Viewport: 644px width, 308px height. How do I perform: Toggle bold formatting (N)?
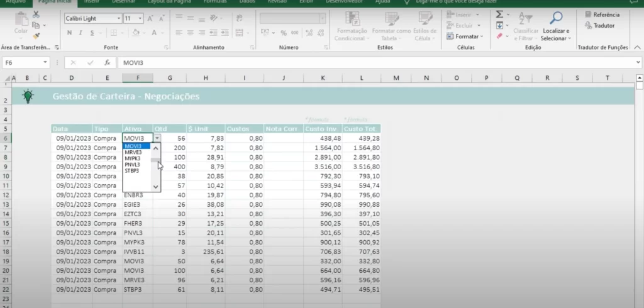tap(69, 33)
